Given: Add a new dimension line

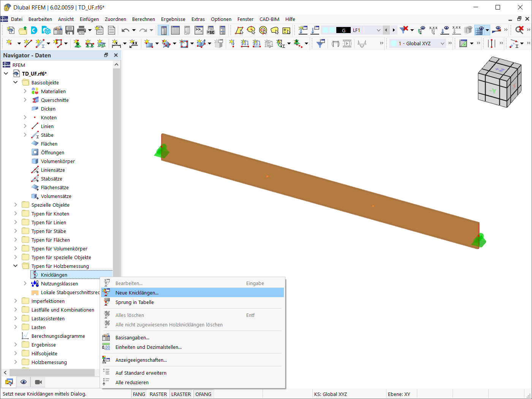Looking at the screenshot, I should point(116,43).
